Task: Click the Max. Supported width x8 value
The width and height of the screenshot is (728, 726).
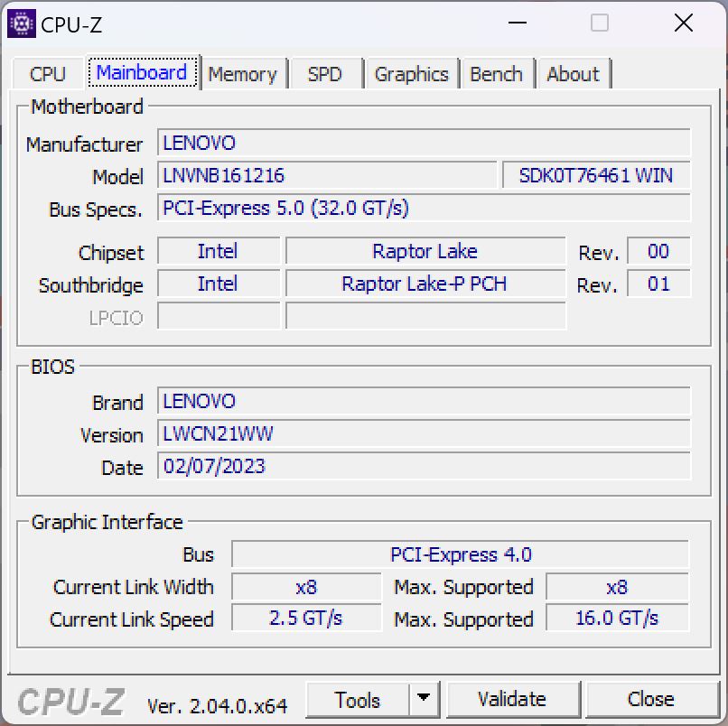Action: tap(617, 587)
